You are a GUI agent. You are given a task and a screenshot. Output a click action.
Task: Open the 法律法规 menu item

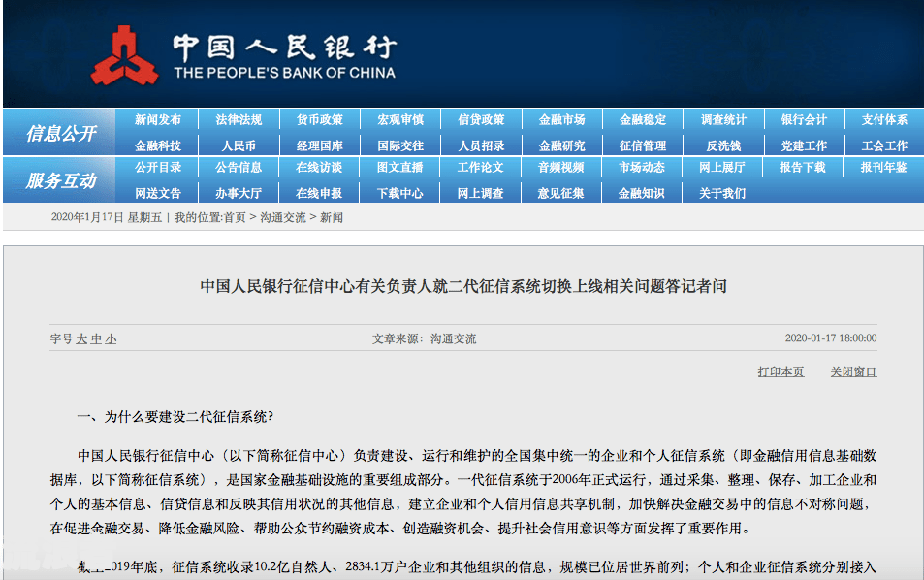(239, 119)
